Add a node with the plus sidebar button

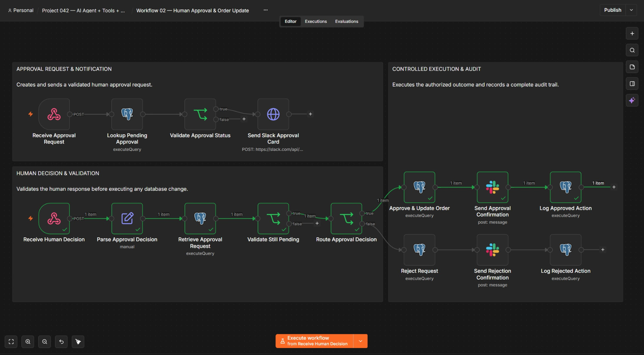click(632, 34)
